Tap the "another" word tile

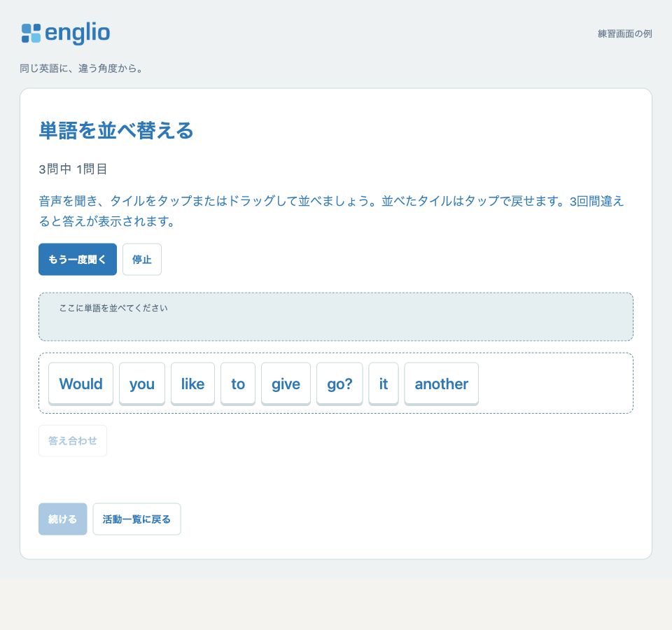[442, 384]
